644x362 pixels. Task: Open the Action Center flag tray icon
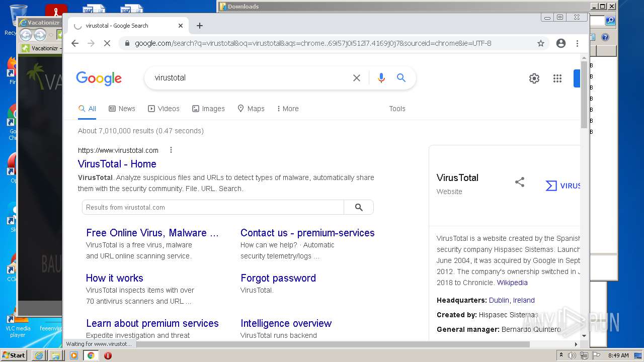click(x=596, y=355)
